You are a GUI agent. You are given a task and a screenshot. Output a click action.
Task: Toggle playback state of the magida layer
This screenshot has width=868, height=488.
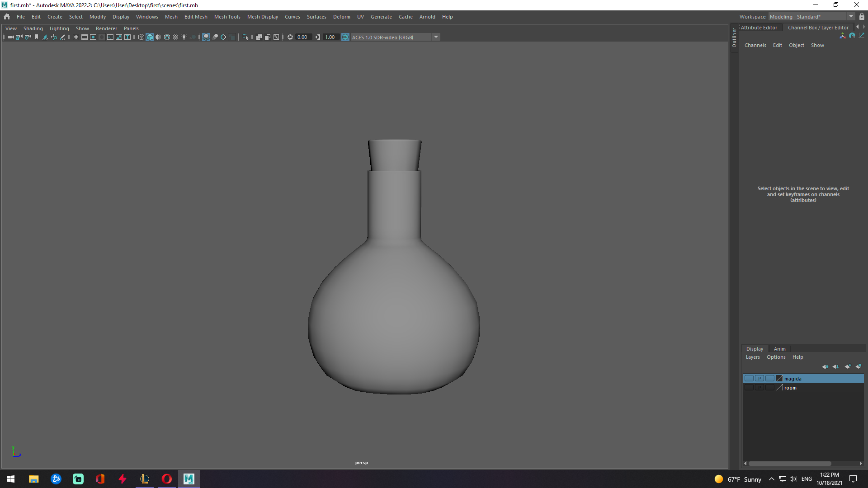click(x=759, y=378)
